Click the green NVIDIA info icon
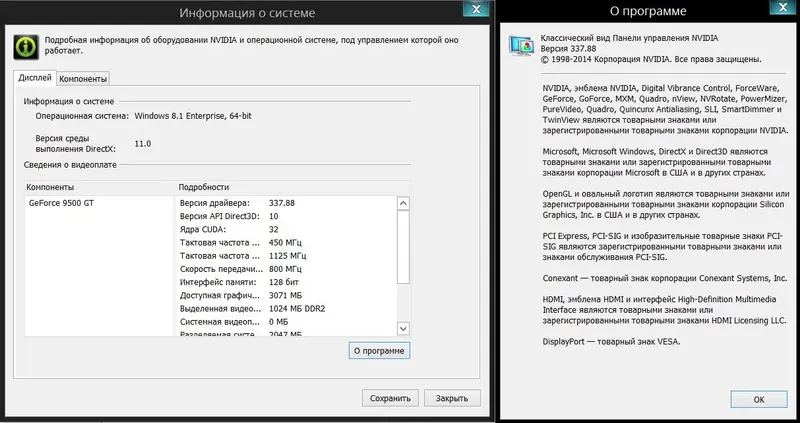Viewport: 800px width, 423px height. [x=26, y=47]
